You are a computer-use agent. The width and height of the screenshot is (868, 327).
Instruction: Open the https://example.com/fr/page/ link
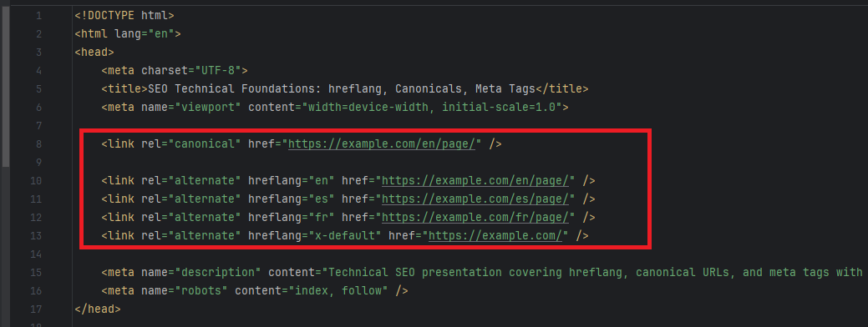click(475, 217)
